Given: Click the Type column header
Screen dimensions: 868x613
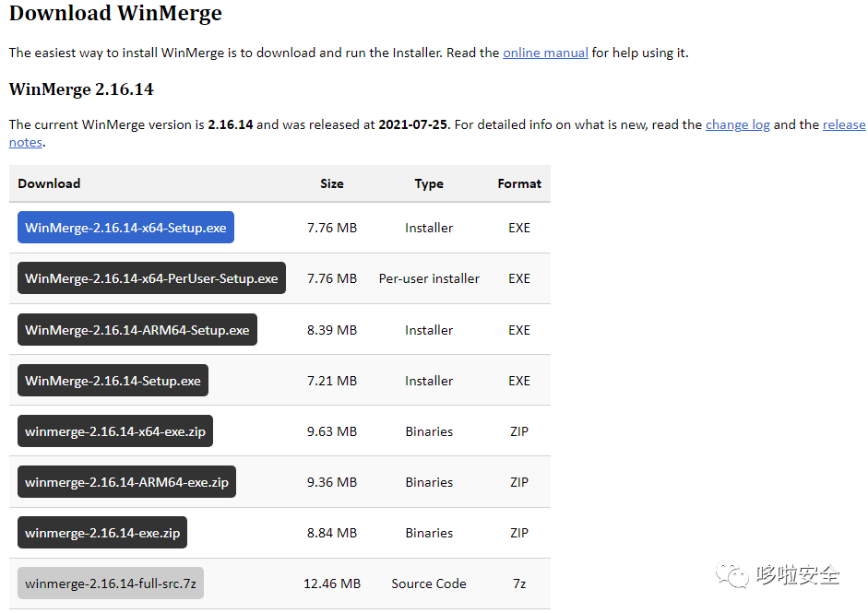Looking at the screenshot, I should pyautogui.click(x=429, y=183).
